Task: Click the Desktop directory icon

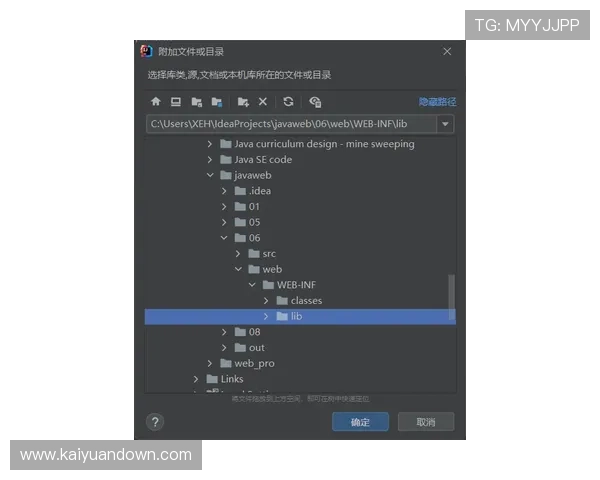Action: pos(175,102)
